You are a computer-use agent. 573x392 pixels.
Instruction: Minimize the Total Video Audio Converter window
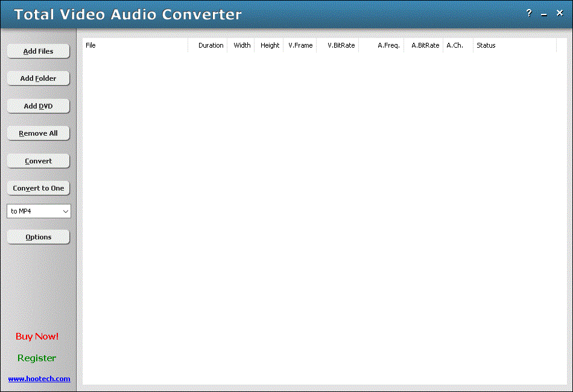544,14
